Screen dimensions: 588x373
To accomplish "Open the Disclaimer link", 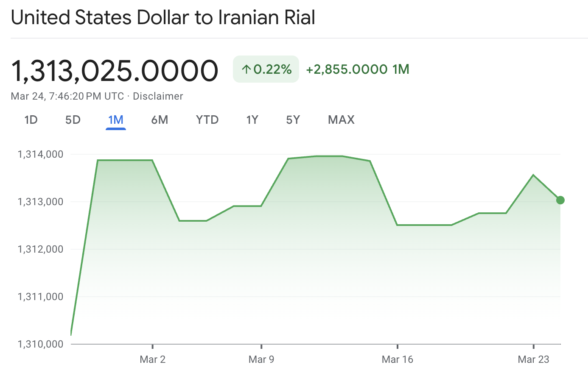I will click(x=158, y=96).
